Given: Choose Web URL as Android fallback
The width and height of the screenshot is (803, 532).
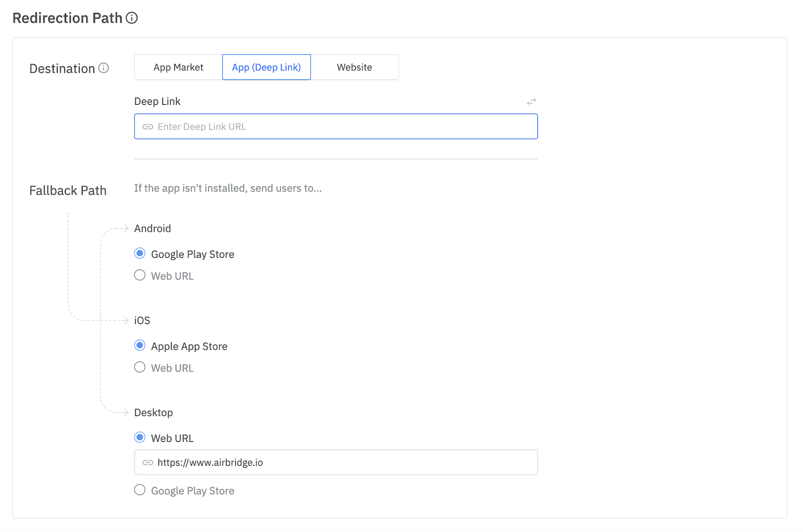Looking at the screenshot, I should [140, 275].
